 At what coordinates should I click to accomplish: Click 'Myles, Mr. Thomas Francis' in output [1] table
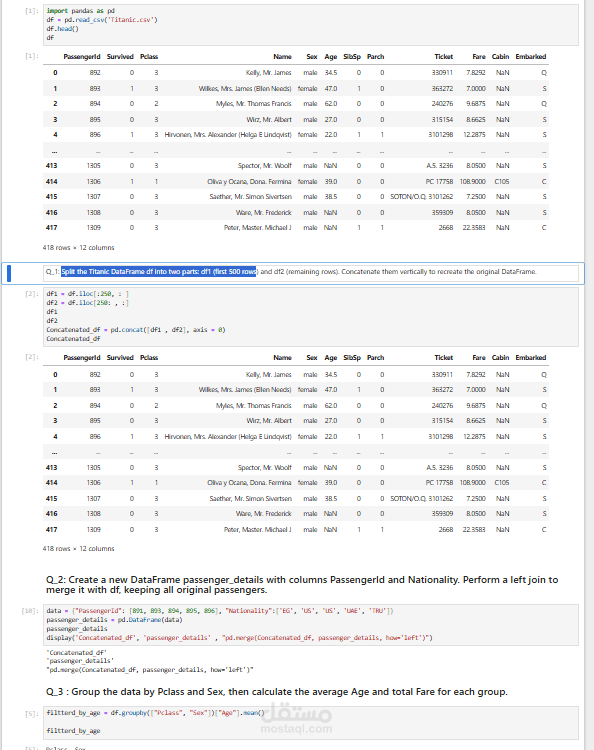click(x=253, y=104)
